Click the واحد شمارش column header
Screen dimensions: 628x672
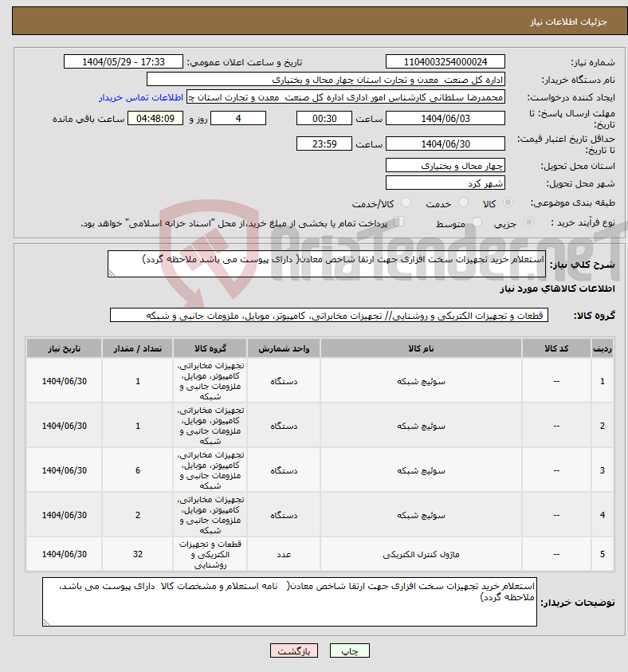[x=284, y=348]
